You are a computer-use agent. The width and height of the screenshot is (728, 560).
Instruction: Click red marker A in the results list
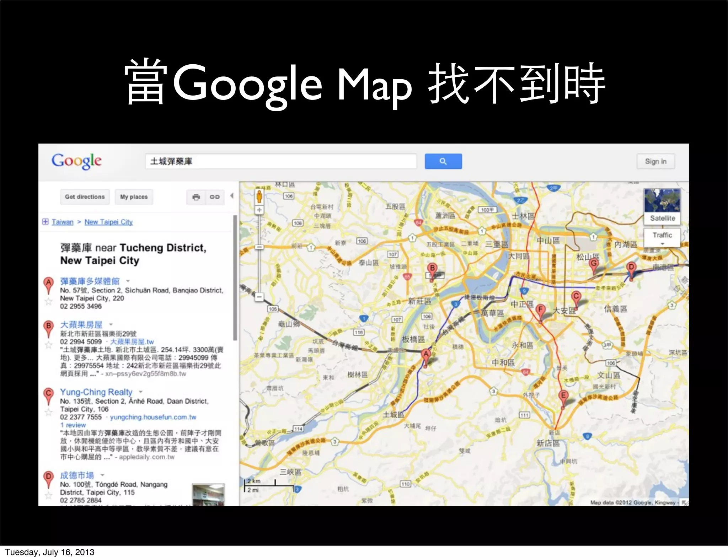coord(49,285)
